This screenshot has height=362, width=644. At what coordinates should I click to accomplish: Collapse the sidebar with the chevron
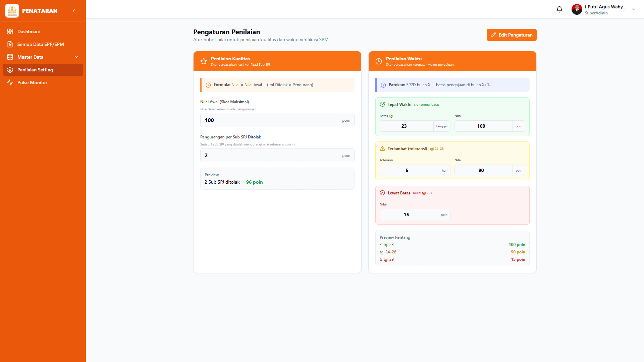(74, 11)
